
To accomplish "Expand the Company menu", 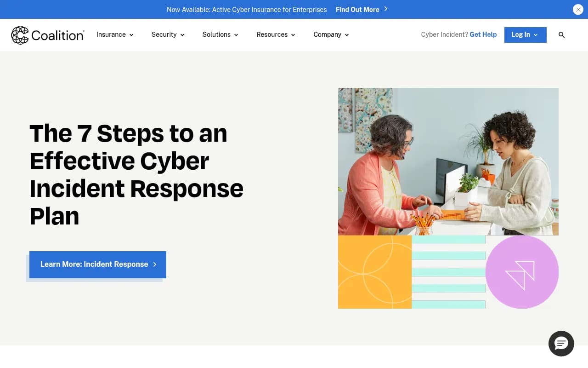I will point(331,34).
